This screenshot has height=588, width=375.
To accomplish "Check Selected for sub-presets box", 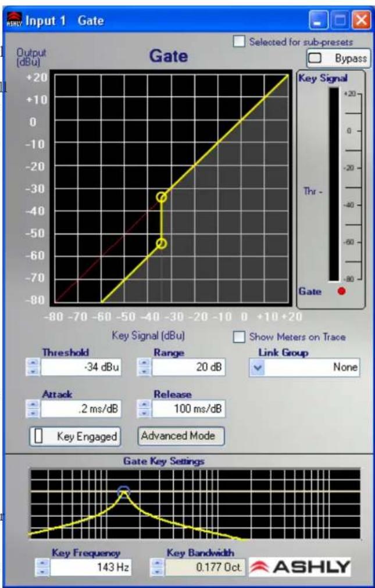I will point(239,41).
